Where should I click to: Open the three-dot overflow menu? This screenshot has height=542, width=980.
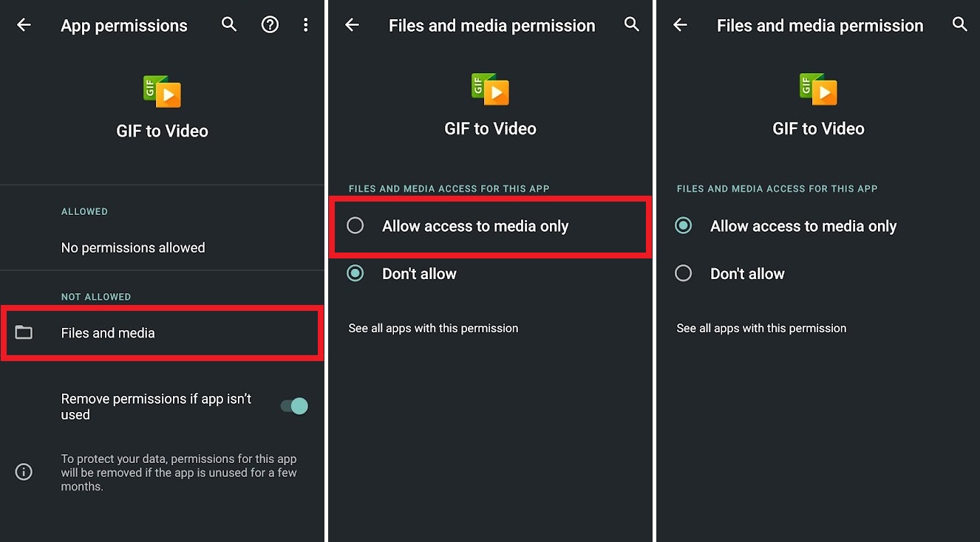[306, 24]
